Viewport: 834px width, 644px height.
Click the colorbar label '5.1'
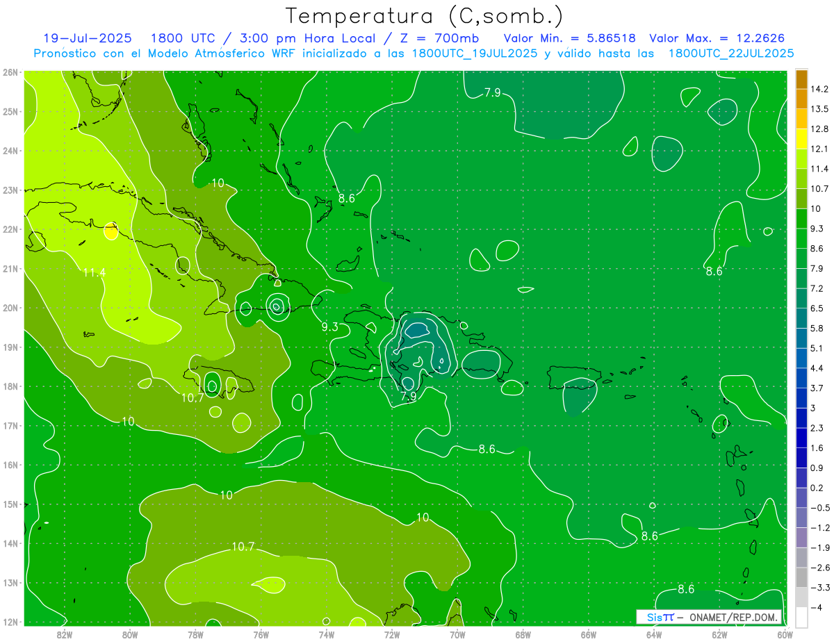pyautogui.click(x=817, y=348)
